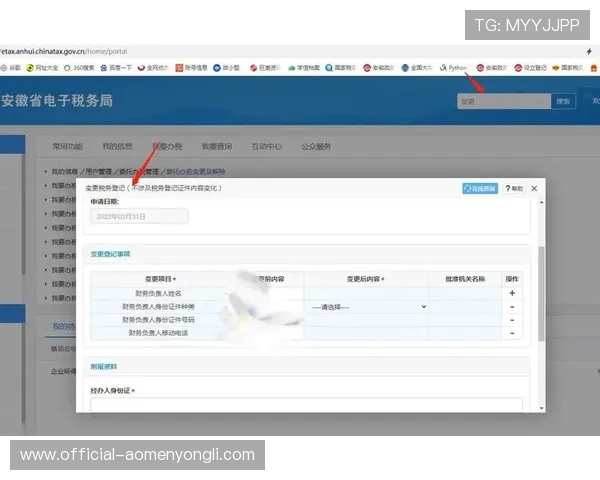Screen dimensions: 600x480
Task: Click the 搜索 button in header
Action: [x=563, y=101]
